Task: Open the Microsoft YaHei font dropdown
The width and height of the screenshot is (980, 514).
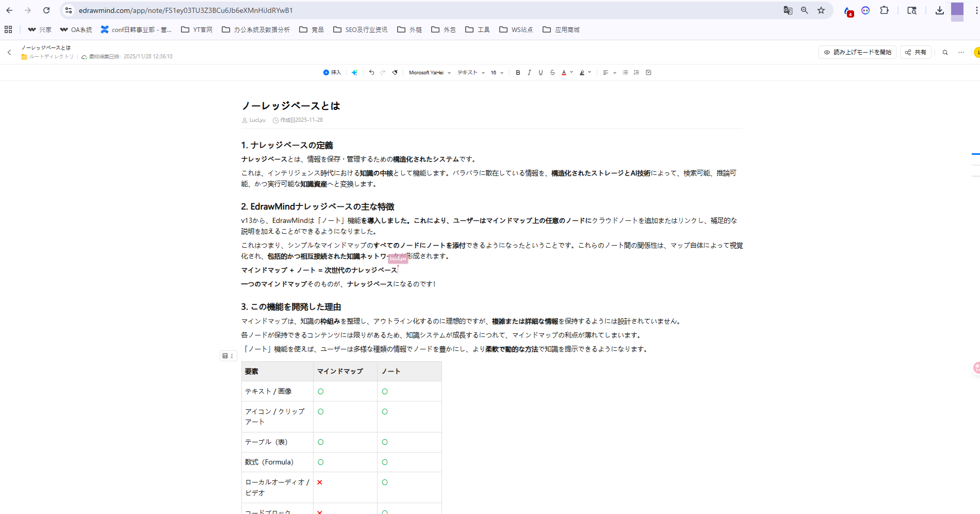Action: [429, 72]
